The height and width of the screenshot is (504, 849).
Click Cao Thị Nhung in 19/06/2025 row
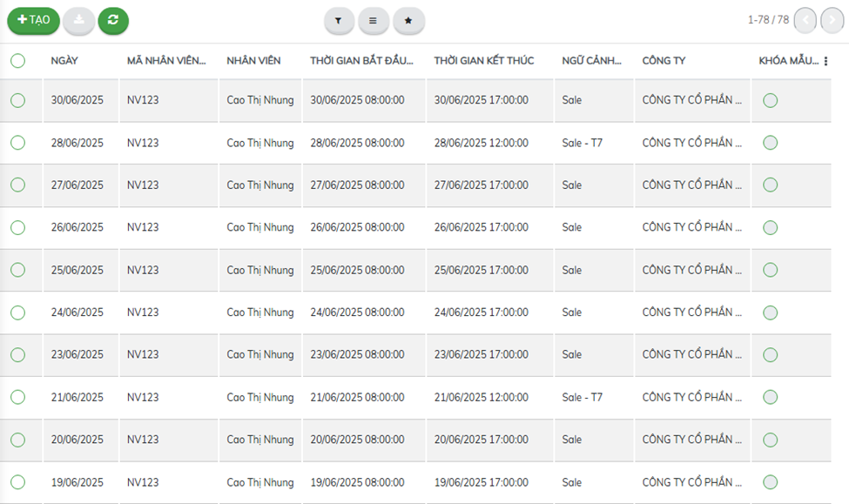pyautogui.click(x=259, y=482)
